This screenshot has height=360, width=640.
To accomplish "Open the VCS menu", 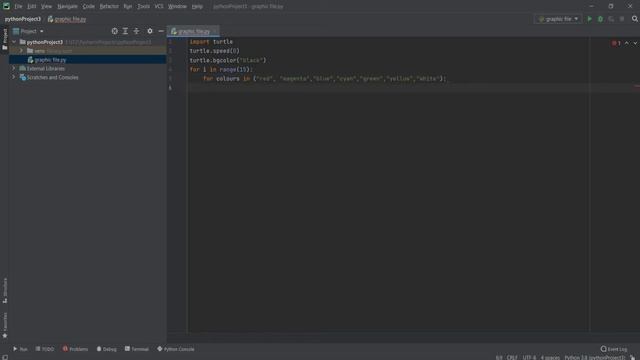I will [159, 6].
